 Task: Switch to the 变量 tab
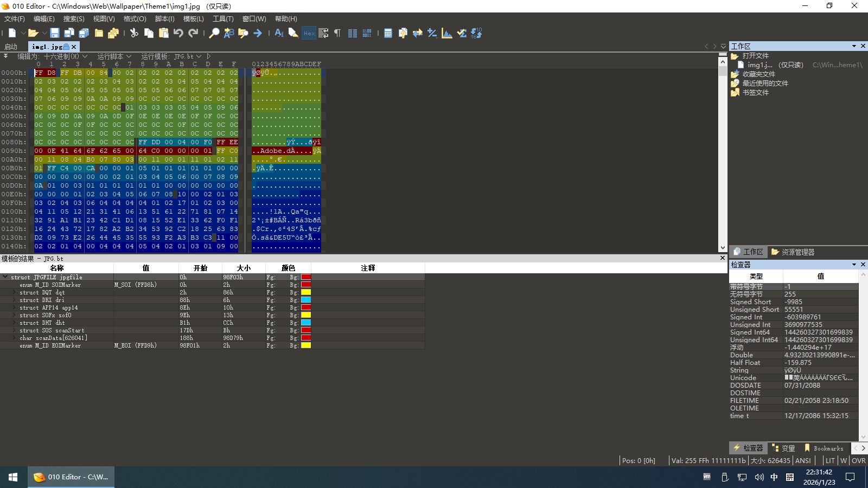[783, 448]
